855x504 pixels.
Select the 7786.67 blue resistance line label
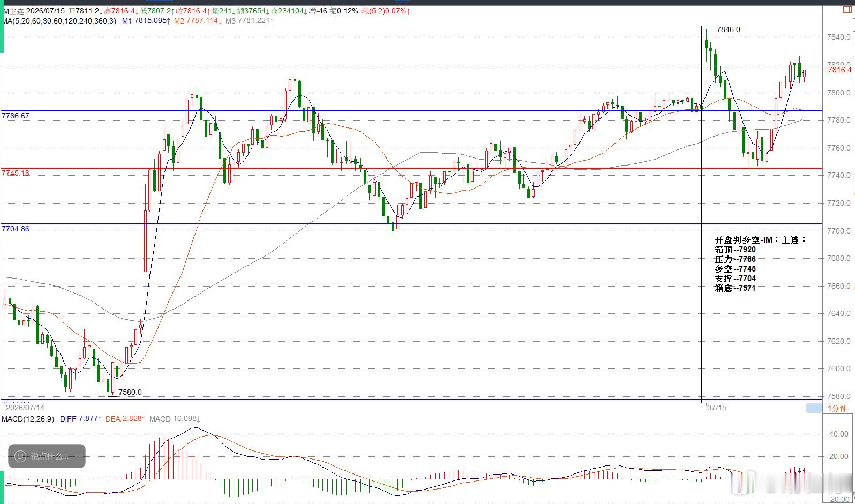[16, 116]
